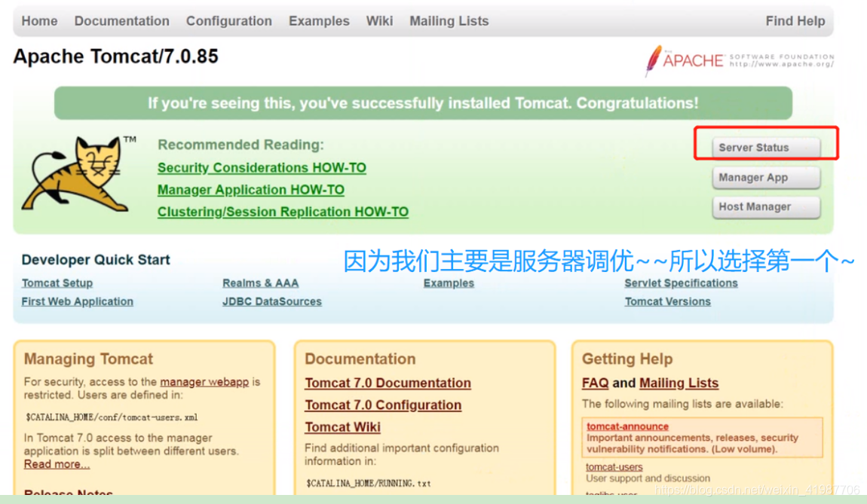The height and width of the screenshot is (504, 867).
Task: Click the green Congratulations banner text
Action: tap(423, 103)
